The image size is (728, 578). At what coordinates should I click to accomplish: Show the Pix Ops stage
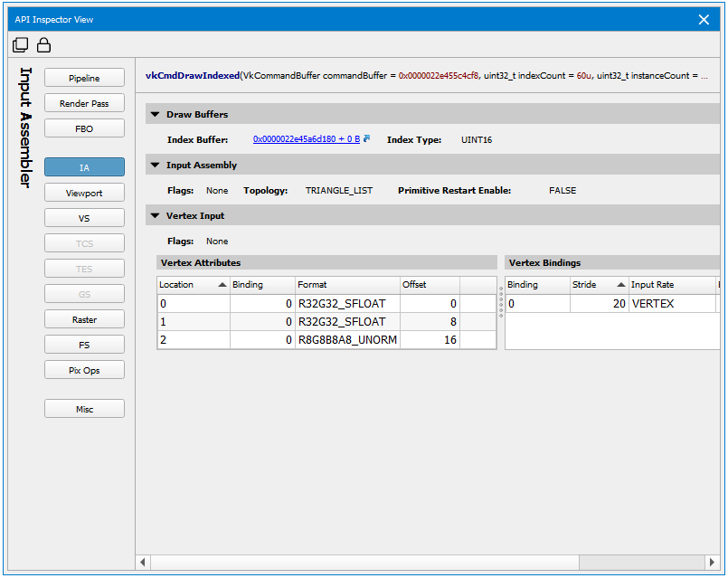tap(84, 371)
